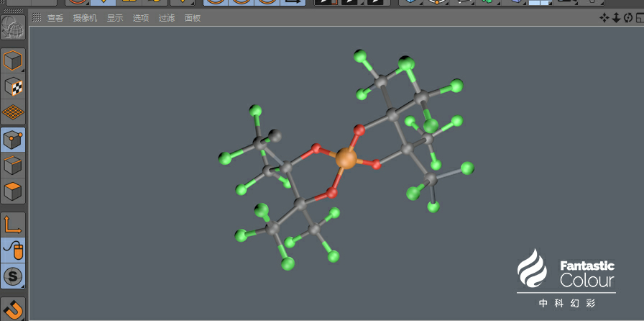The width and height of the screenshot is (644, 321).
Task: Click the orange central atom sphere
Action: 346,158
